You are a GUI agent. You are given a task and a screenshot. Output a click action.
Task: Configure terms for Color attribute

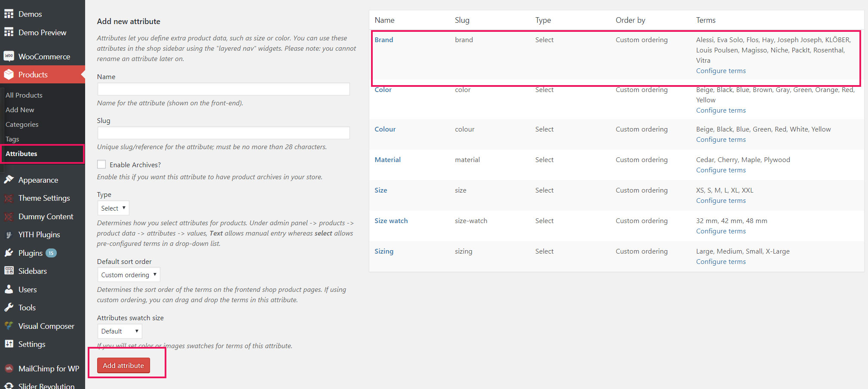721,110
